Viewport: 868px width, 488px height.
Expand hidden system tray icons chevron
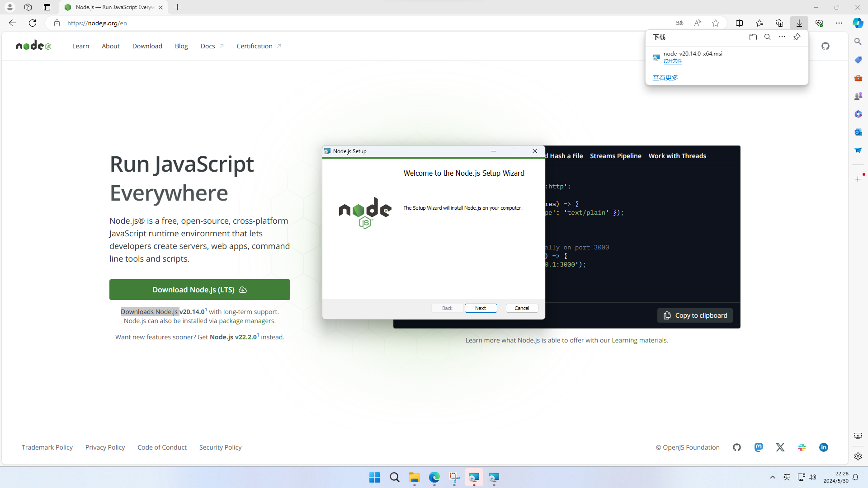pos(773,477)
